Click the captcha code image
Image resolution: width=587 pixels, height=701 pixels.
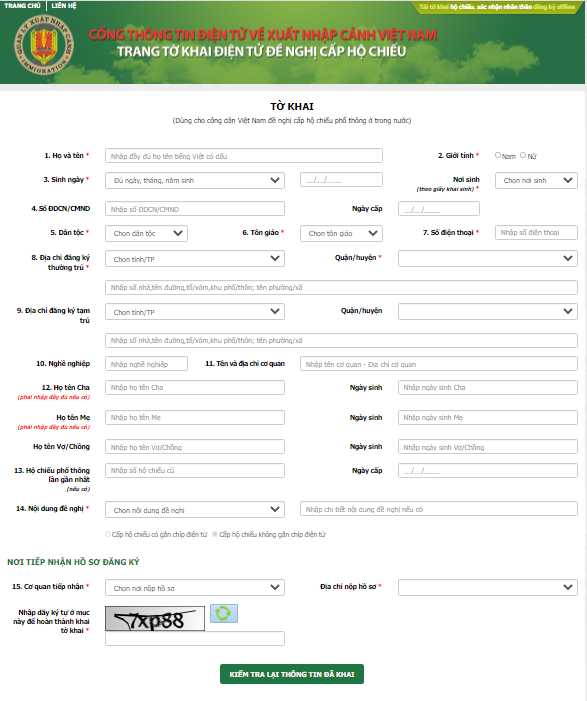point(155,618)
